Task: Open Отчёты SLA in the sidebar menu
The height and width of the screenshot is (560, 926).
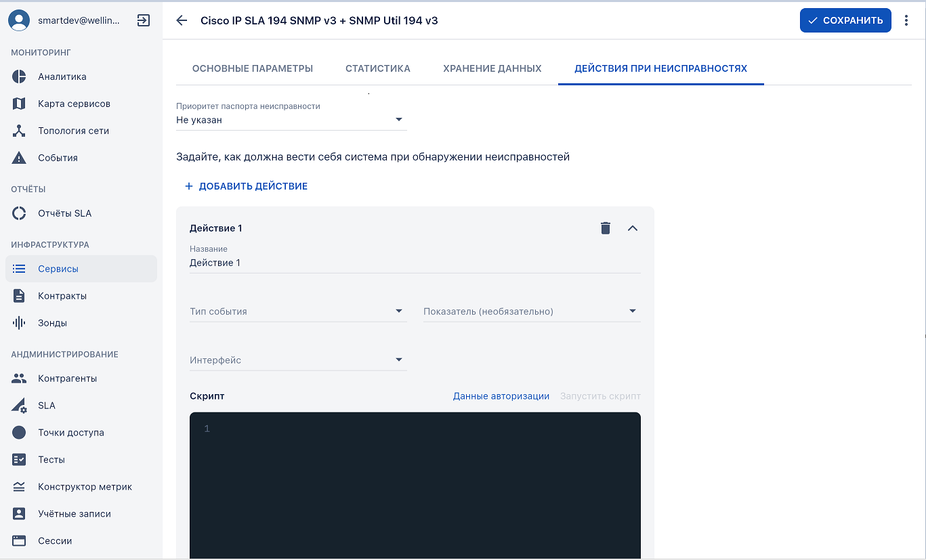Action: (x=81, y=213)
